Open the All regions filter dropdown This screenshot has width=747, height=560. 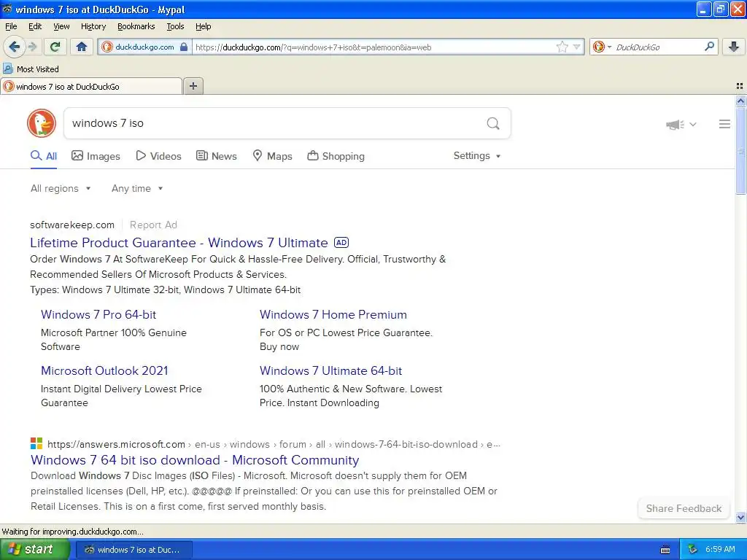[x=61, y=189]
